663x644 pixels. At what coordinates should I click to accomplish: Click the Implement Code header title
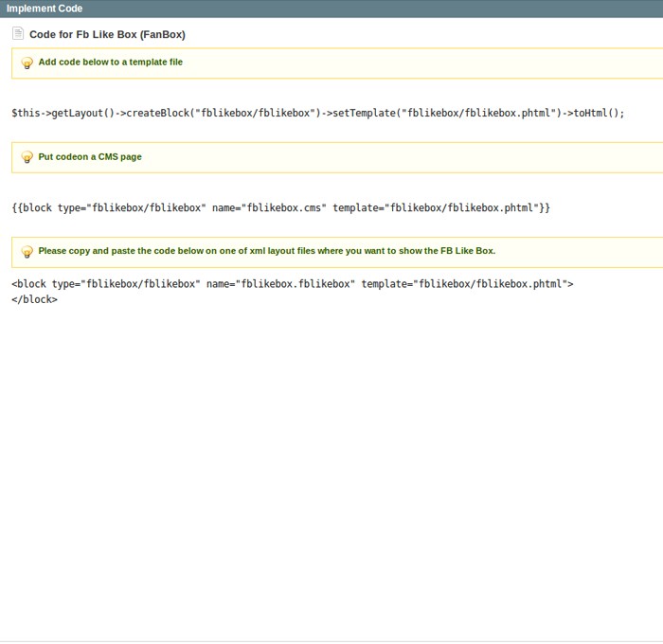click(45, 9)
